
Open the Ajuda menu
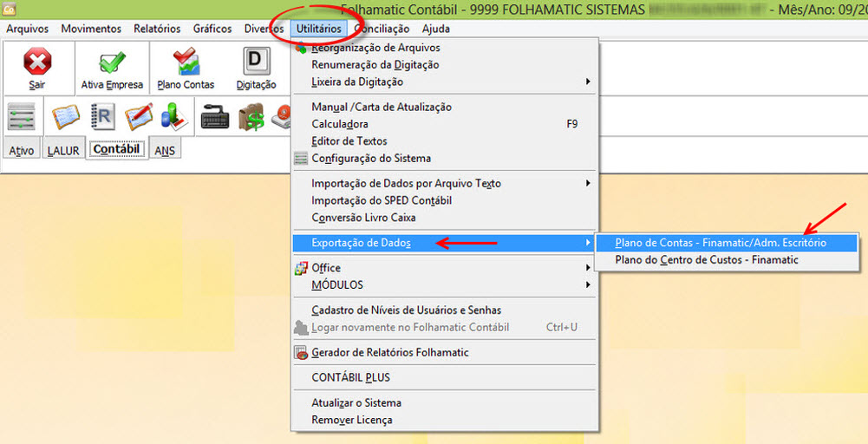(x=435, y=29)
